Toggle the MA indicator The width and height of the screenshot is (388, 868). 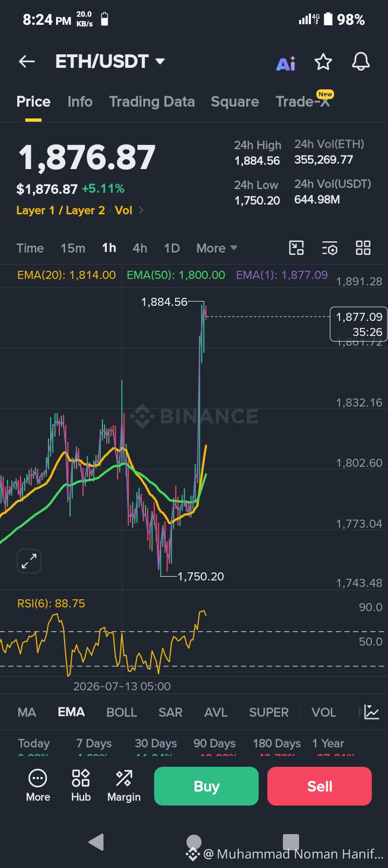coord(27,712)
